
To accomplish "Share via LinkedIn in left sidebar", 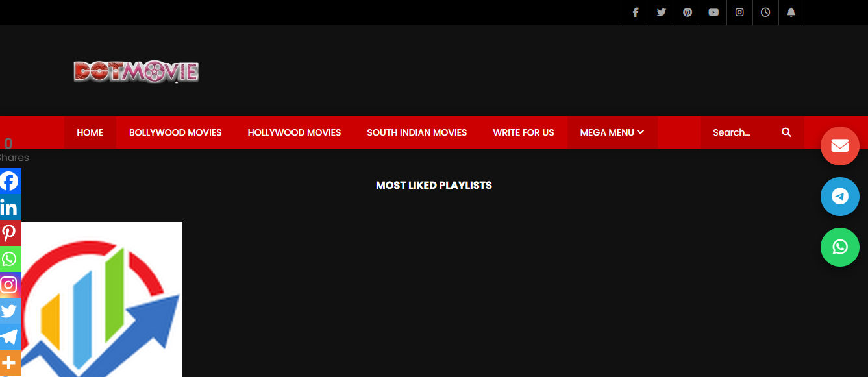I will pyautogui.click(x=10, y=208).
